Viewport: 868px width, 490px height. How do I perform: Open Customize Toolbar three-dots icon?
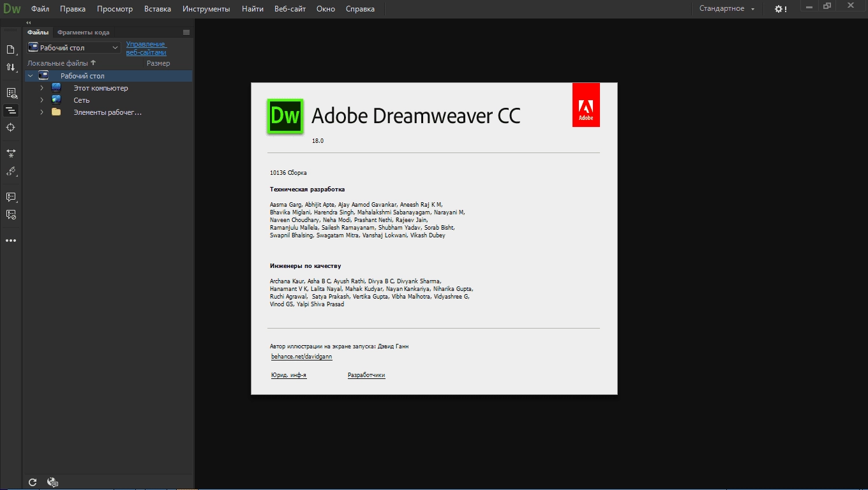coord(11,241)
